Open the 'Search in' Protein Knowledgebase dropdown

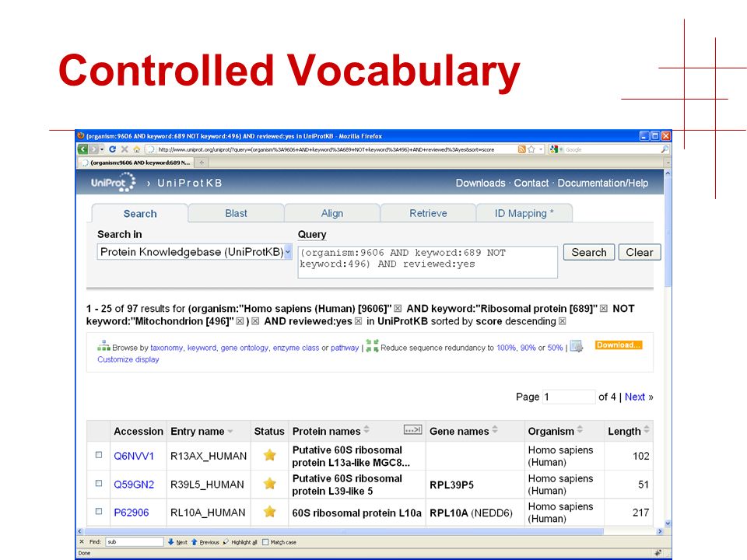[195, 252]
